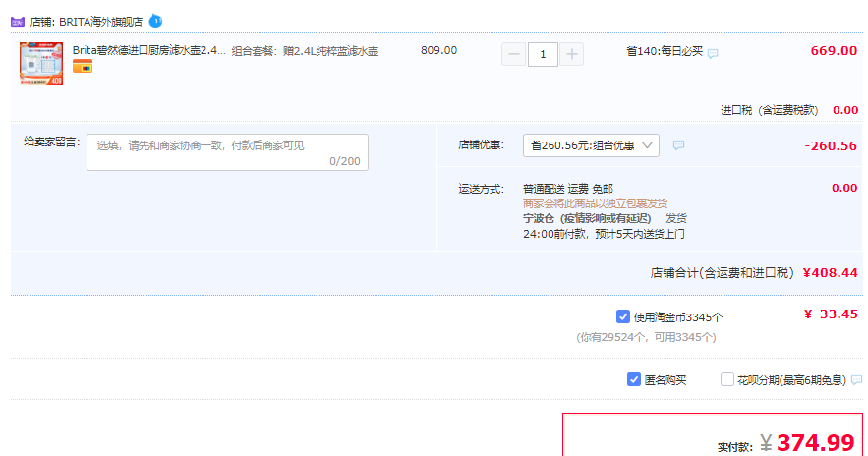The image size is (868, 456).
Task: Open the 省260.56元:组合优惠 dropdown
Action: pos(591,145)
